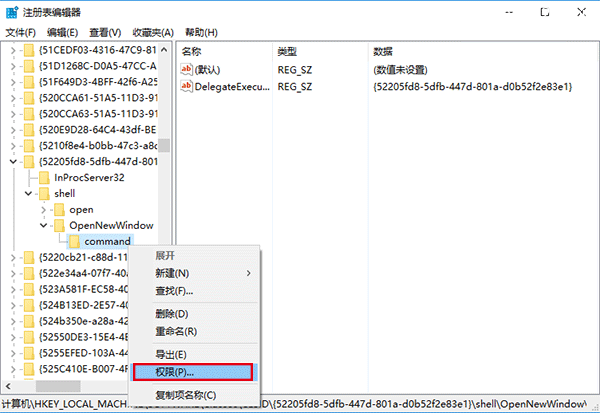Select REG_SZ type of DelegateExecu... row
600x413 pixels.
point(295,87)
